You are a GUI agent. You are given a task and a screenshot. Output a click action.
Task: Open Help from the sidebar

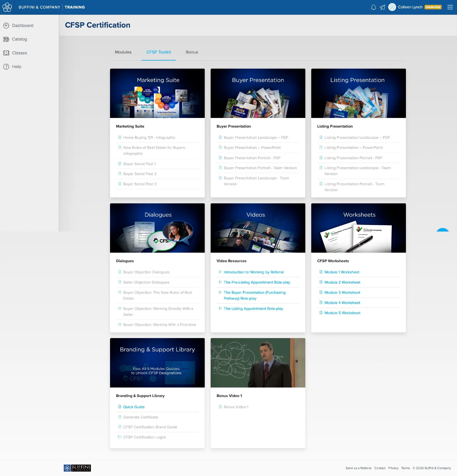click(16, 66)
